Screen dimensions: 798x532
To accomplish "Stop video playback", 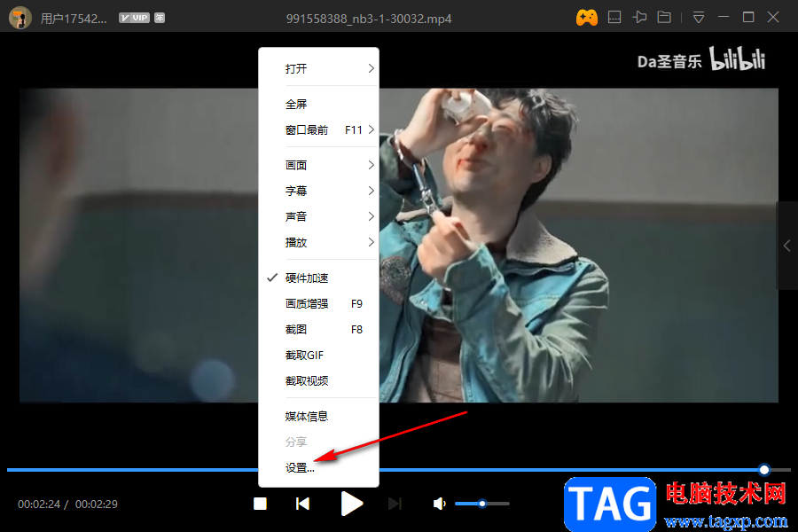I will [260, 504].
